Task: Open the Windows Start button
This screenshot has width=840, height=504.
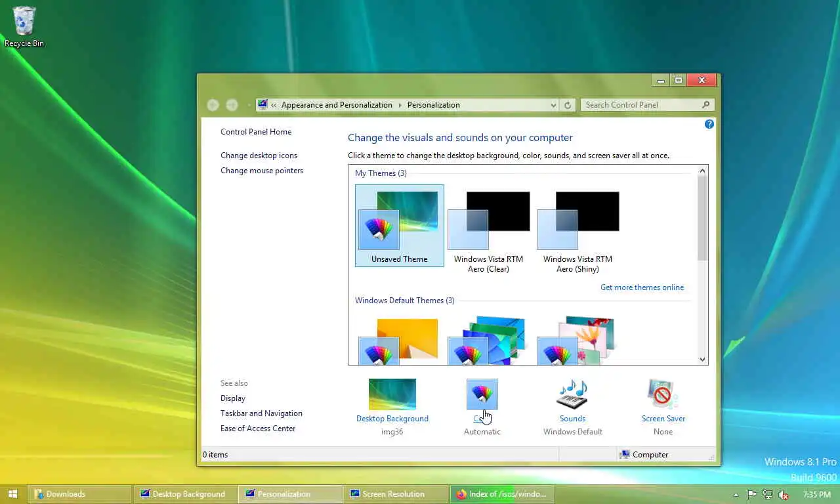Action: click(x=12, y=494)
